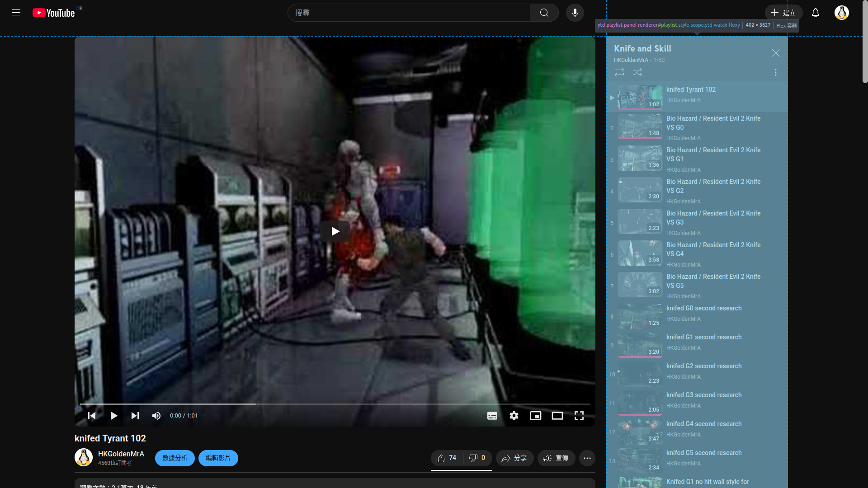Mute the video volume

[156, 416]
